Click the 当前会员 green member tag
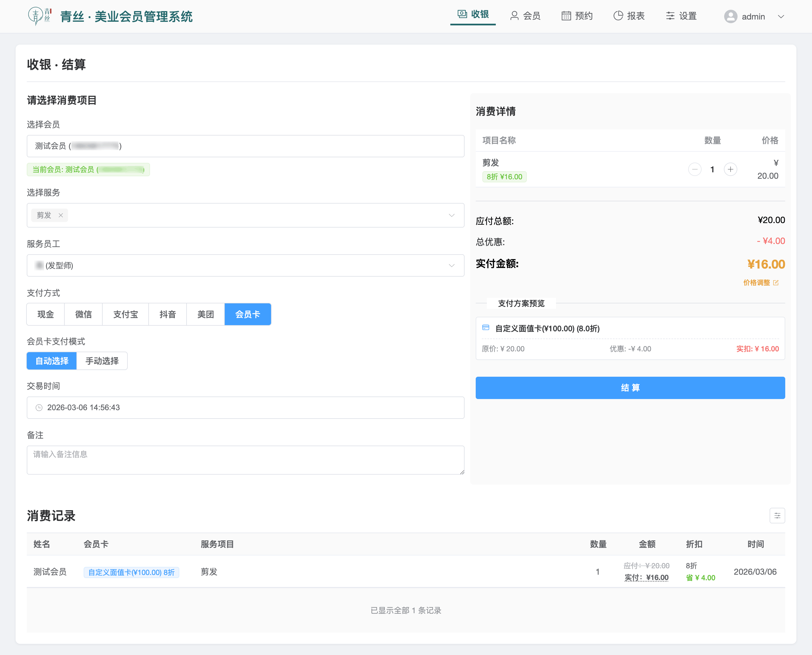 coord(88,170)
